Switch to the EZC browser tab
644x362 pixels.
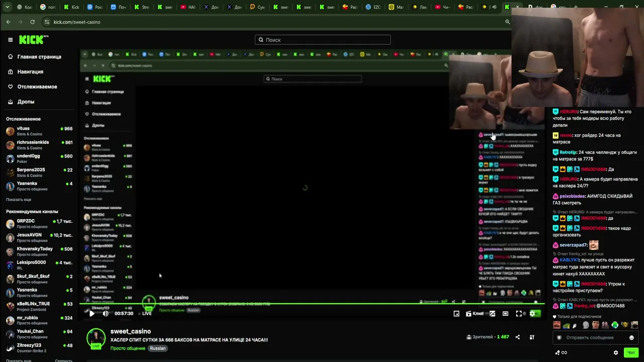click(x=373, y=7)
